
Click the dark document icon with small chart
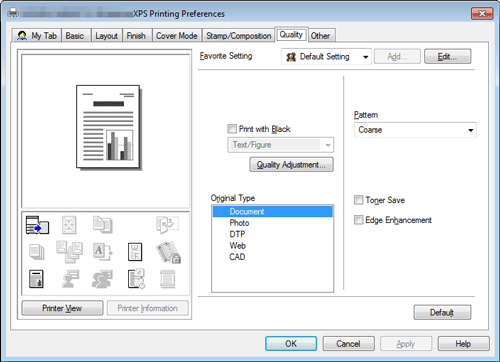click(x=36, y=279)
